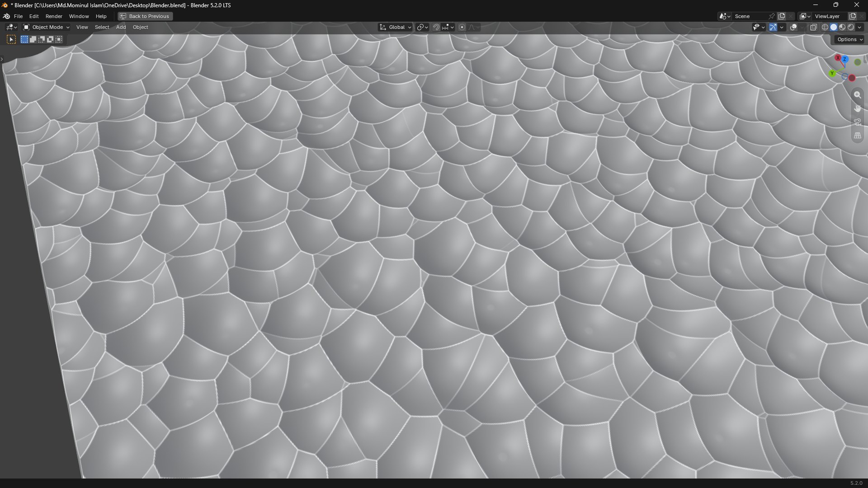This screenshot has width=868, height=488.
Task: Switch to Material Preview shading
Action: (842, 28)
